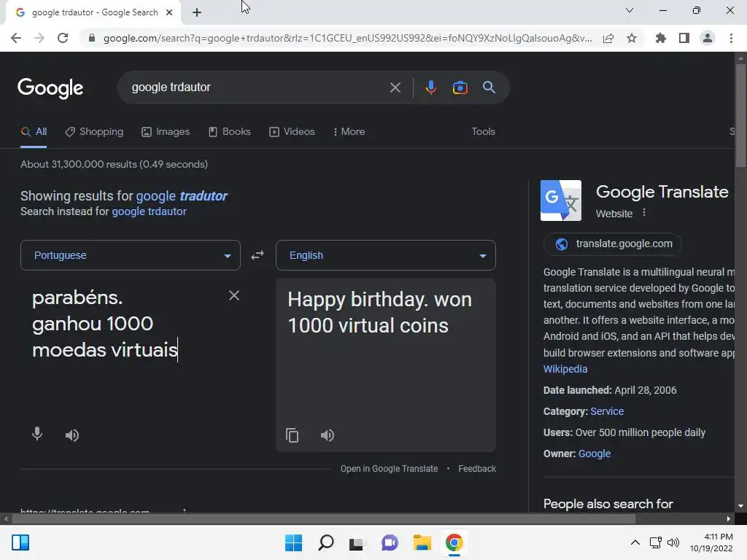
Task: Open Windows taskbar search
Action: 326,542
